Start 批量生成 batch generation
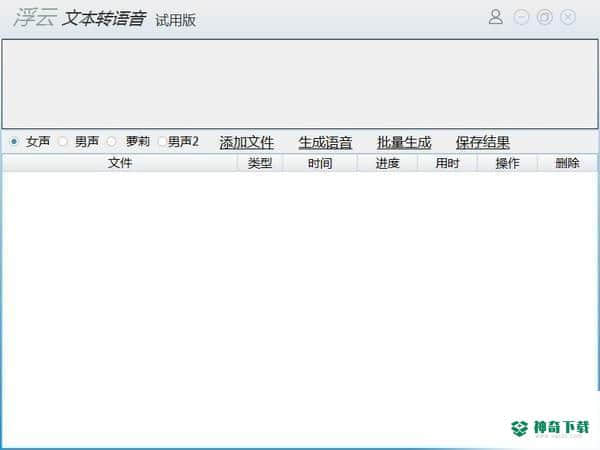Viewport: 600px width, 450px height. [404, 143]
